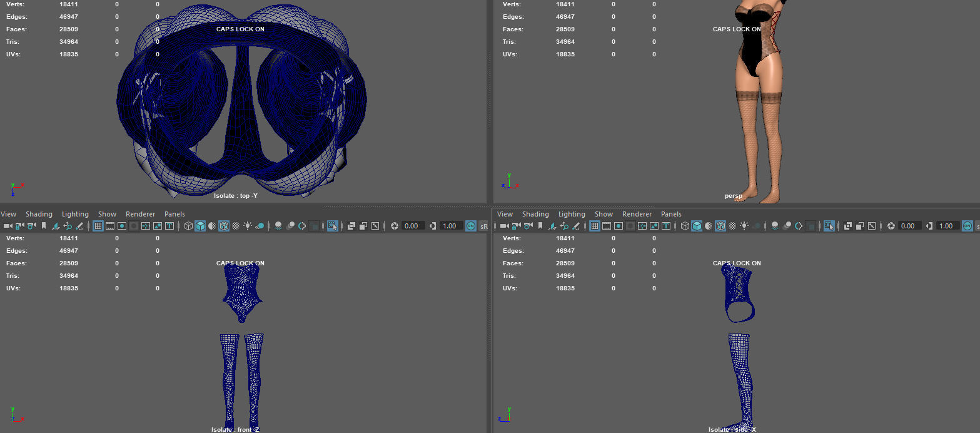Open View menu in front panel
The image size is (980, 433).
coord(9,214)
